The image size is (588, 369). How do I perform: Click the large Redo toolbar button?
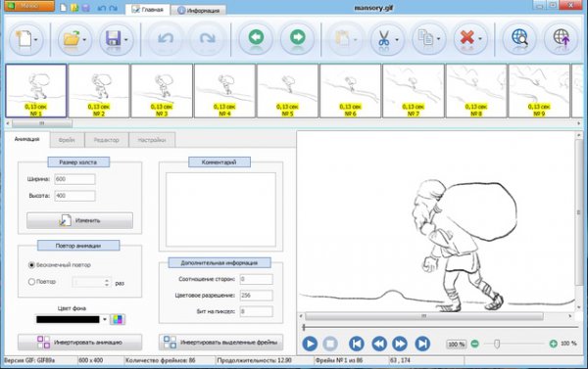(x=208, y=38)
